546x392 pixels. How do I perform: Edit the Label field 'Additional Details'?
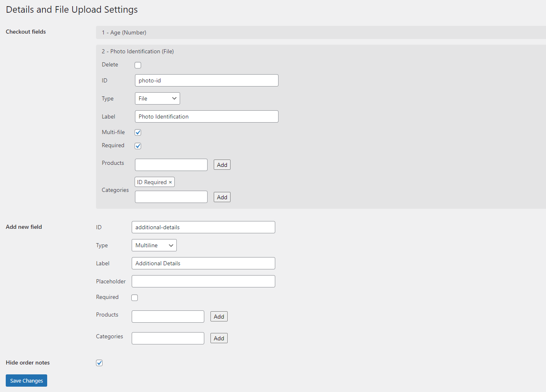203,263
